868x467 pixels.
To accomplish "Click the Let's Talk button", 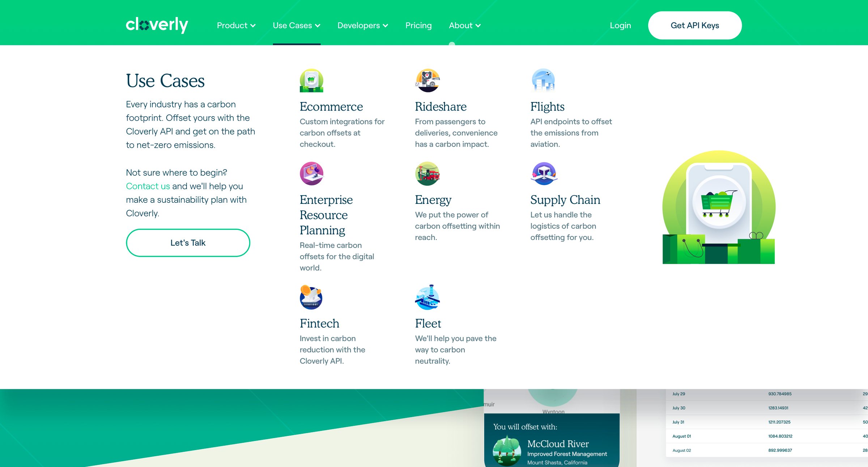I will point(188,243).
